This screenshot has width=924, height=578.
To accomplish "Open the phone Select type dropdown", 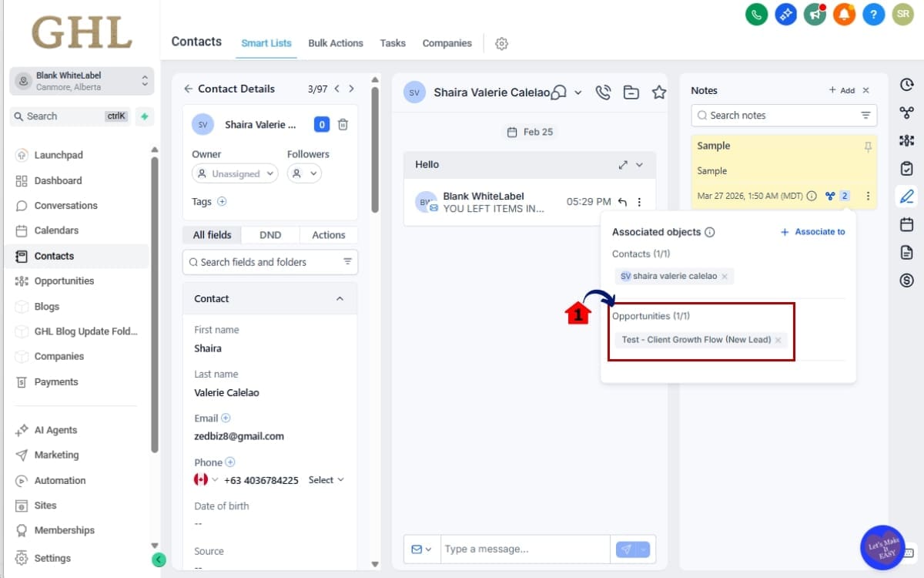I will [326, 480].
